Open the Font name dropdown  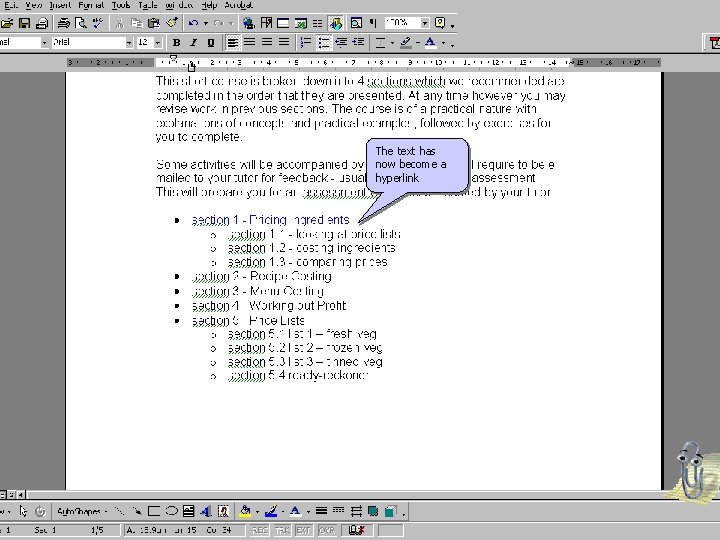point(129,43)
